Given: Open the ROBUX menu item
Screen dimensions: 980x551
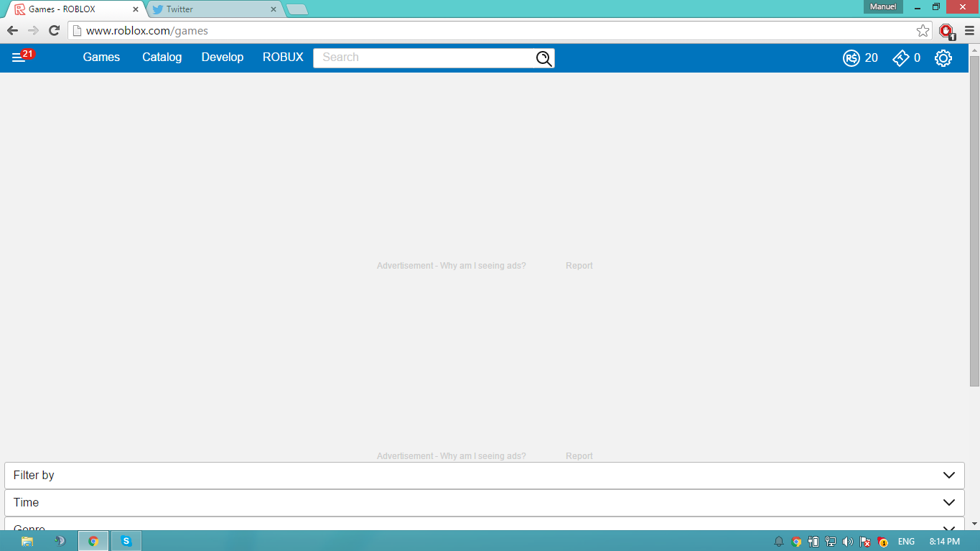Looking at the screenshot, I should [283, 57].
